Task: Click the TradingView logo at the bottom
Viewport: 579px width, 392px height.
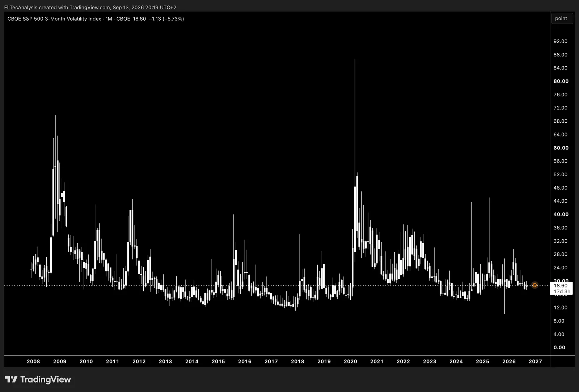Action: (38, 379)
